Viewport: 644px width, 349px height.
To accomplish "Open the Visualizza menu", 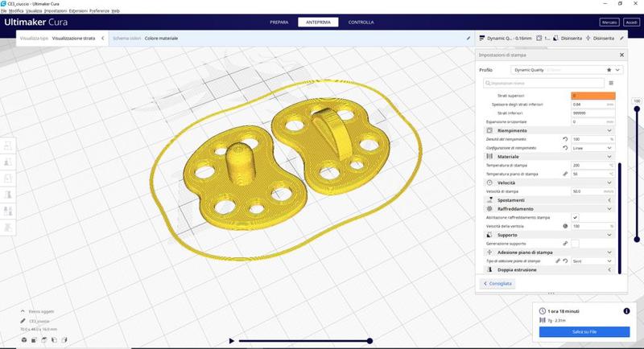I will (x=34, y=11).
